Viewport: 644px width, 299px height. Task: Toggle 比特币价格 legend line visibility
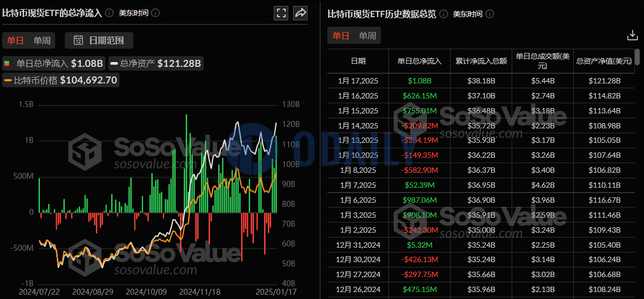coord(61,80)
